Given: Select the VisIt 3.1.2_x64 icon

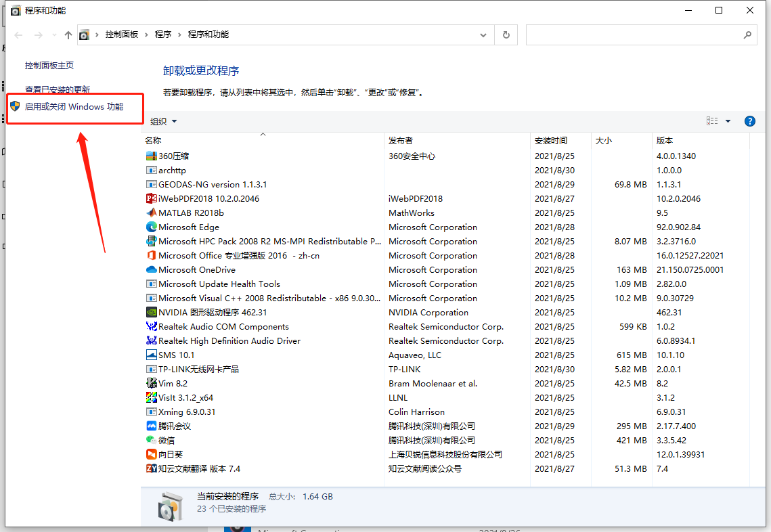Looking at the screenshot, I should point(152,398).
